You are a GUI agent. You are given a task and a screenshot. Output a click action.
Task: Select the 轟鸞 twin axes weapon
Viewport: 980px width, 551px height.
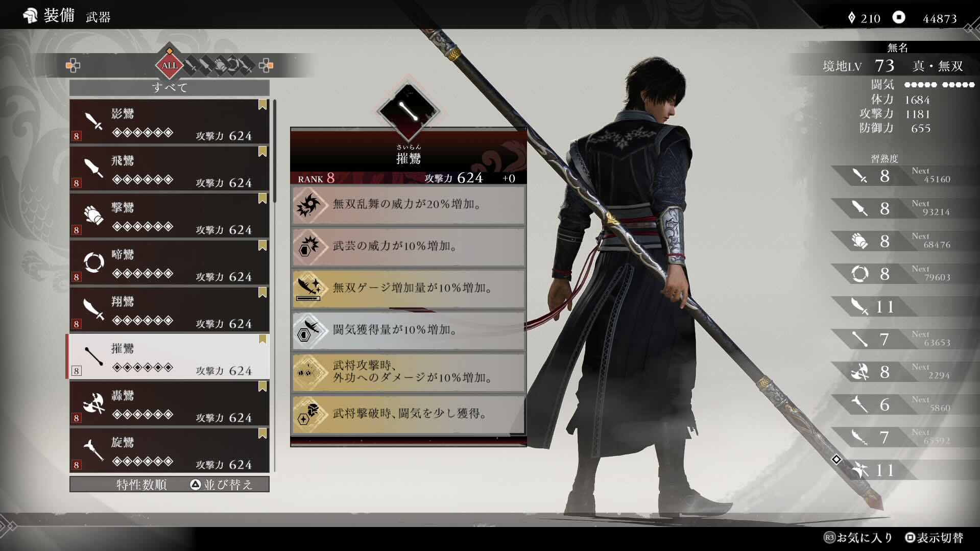pyautogui.click(x=169, y=403)
